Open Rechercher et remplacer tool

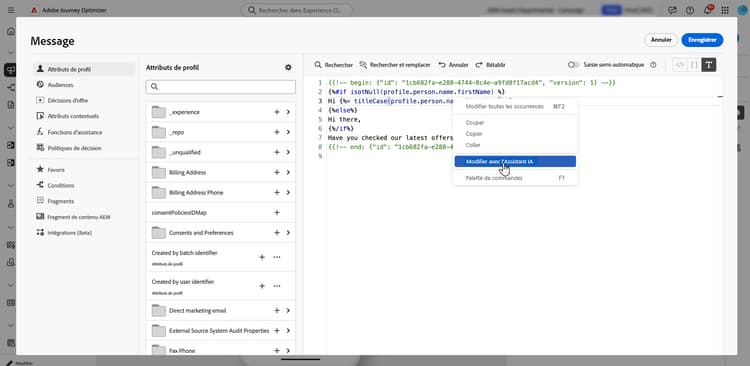pos(395,65)
